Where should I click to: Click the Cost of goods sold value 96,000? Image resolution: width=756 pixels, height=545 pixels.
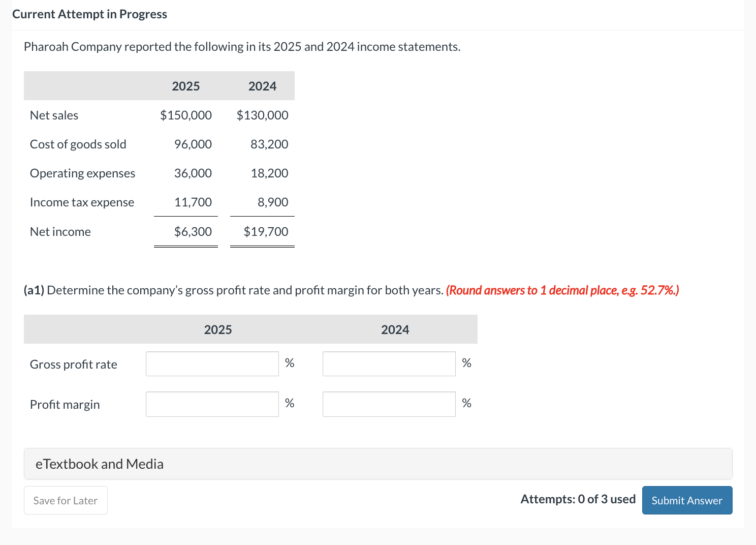[x=193, y=144]
